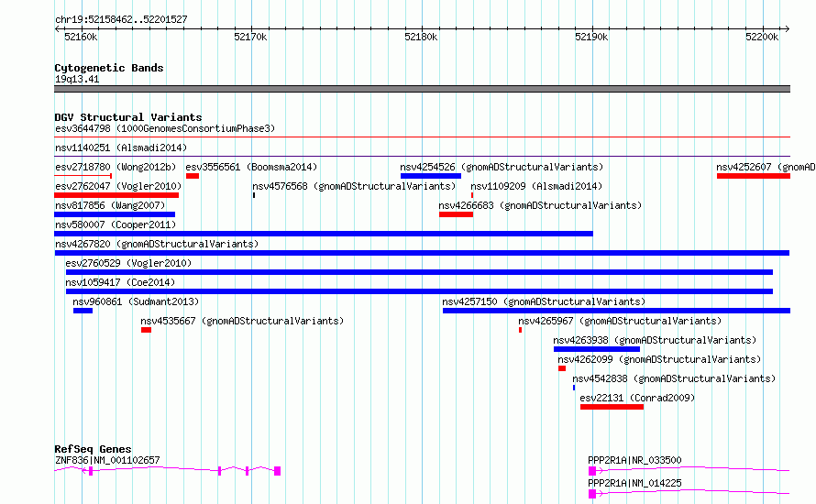Select the nsv4267820 variant label

tap(157, 244)
